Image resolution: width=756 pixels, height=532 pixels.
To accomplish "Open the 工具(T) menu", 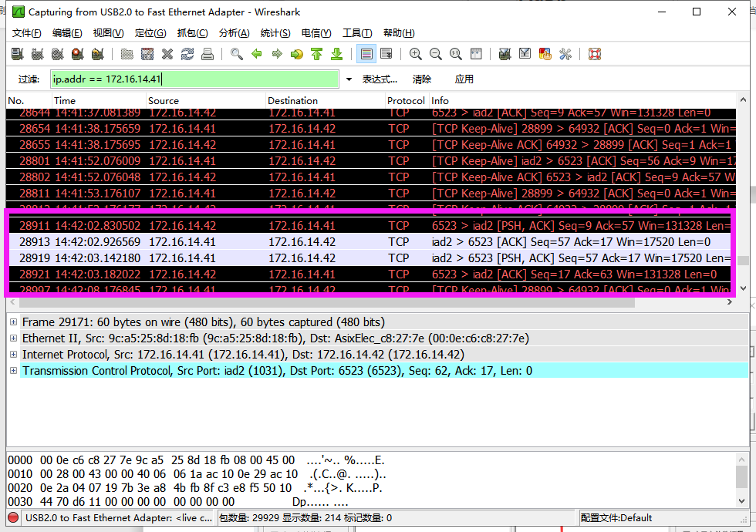I will [x=357, y=32].
